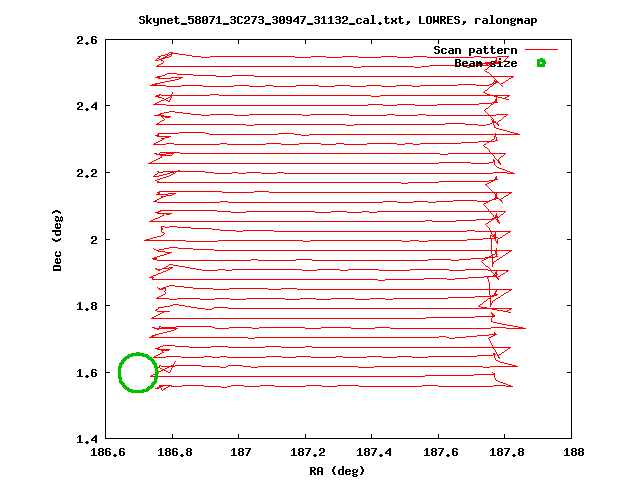This screenshot has width=640, height=480.
Task: Click the 2.6 Dec tick label
Action: (x=87, y=40)
